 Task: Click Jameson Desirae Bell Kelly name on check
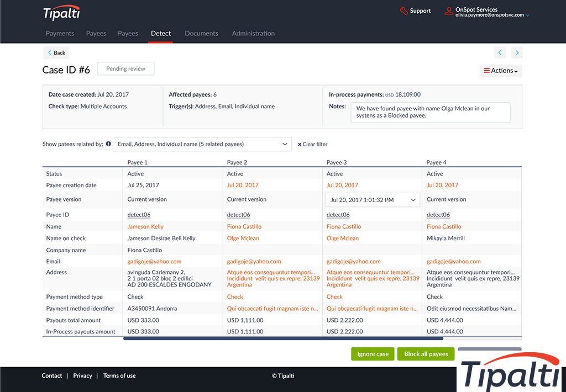[x=161, y=239]
